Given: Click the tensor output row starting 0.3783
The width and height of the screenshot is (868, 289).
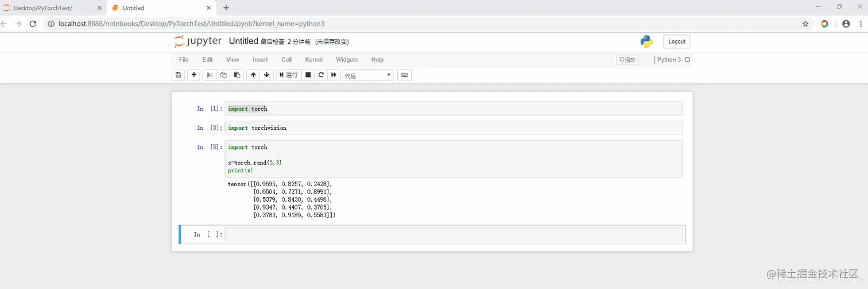Looking at the screenshot, I should pyautogui.click(x=294, y=215).
